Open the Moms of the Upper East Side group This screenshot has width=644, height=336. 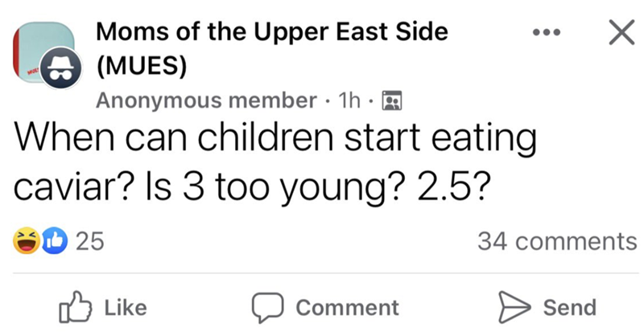point(272,35)
